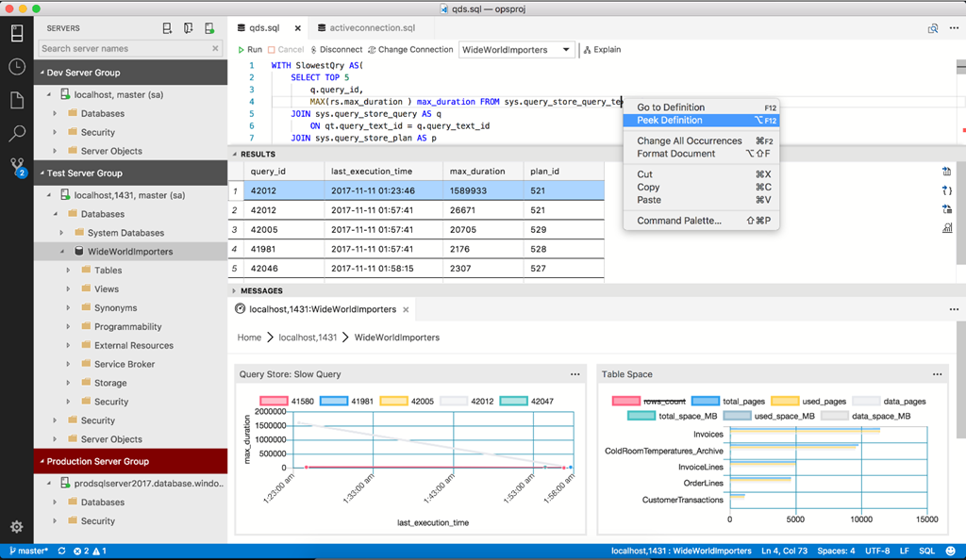View query results as a chart
This screenshot has height=560, width=966.
(x=947, y=229)
